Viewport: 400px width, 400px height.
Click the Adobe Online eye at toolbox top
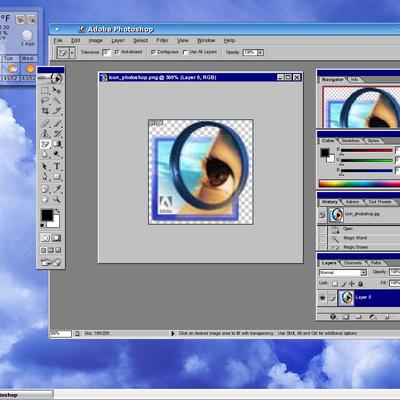(x=57, y=79)
